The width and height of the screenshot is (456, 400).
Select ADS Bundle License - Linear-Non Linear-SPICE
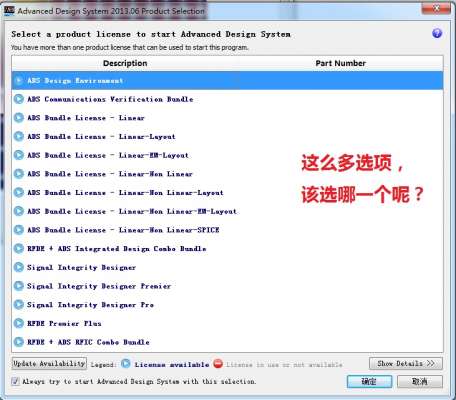point(227,230)
